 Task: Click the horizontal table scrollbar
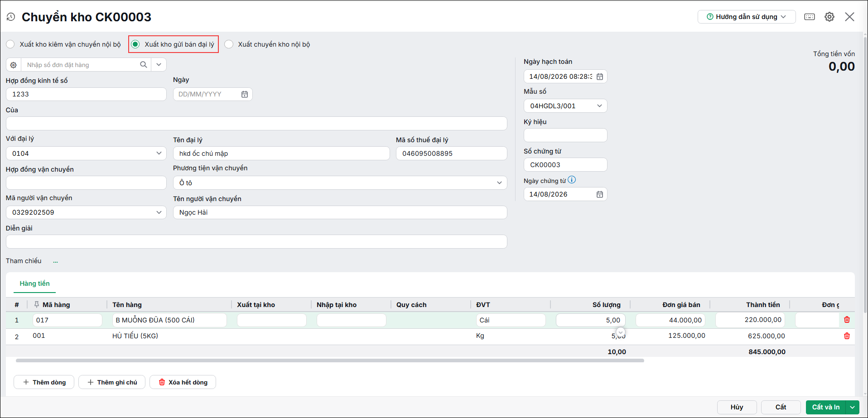click(330, 361)
